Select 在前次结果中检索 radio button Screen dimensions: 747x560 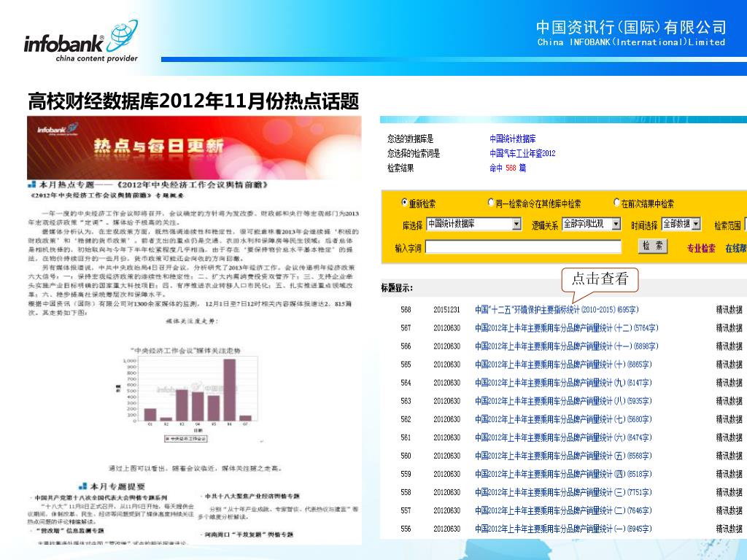(616, 203)
